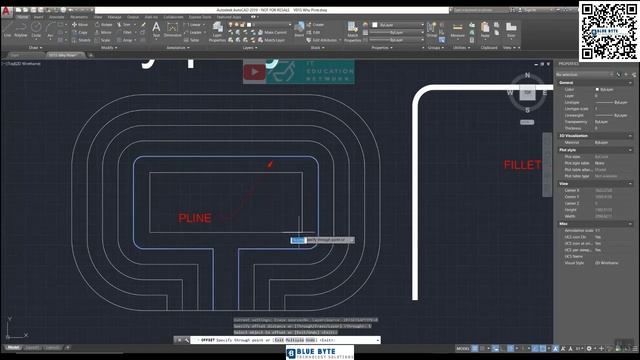640x360 pixels.
Task: Toggle snap mode in status bar
Action: pos(483,349)
